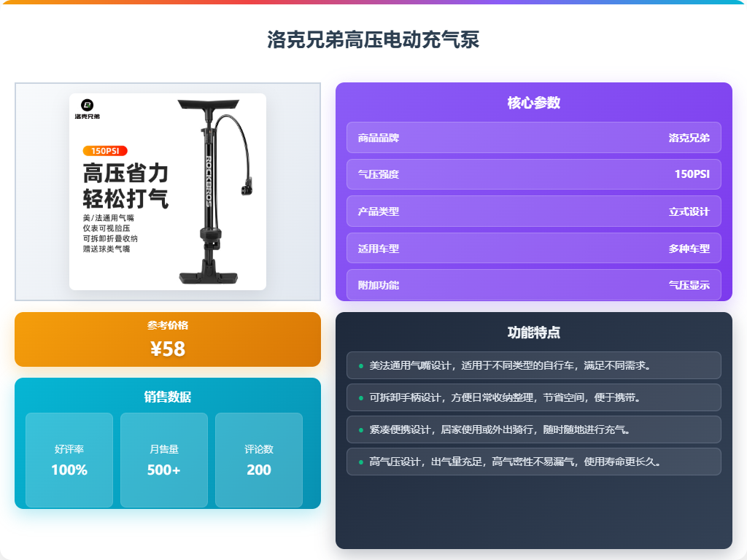This screenshot has height=560, width=747.
Task: Select the ¥58 price value
Action: click(x=168, y=349)
